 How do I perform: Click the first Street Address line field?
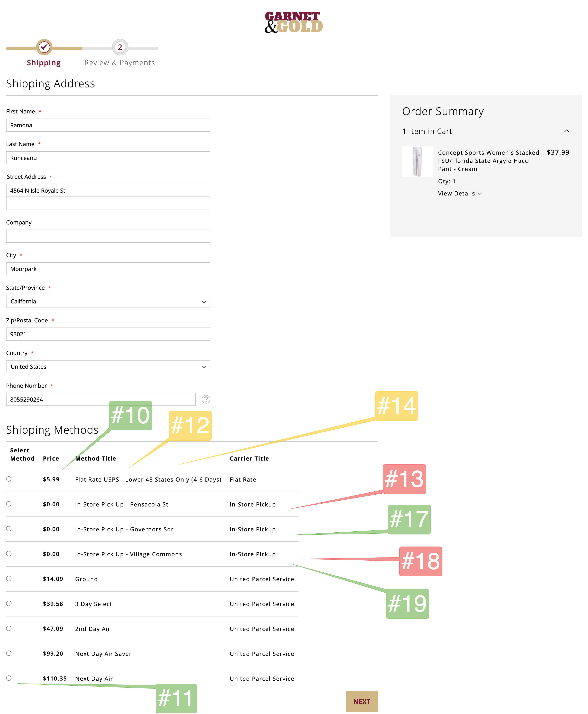(x=108, y=190)
